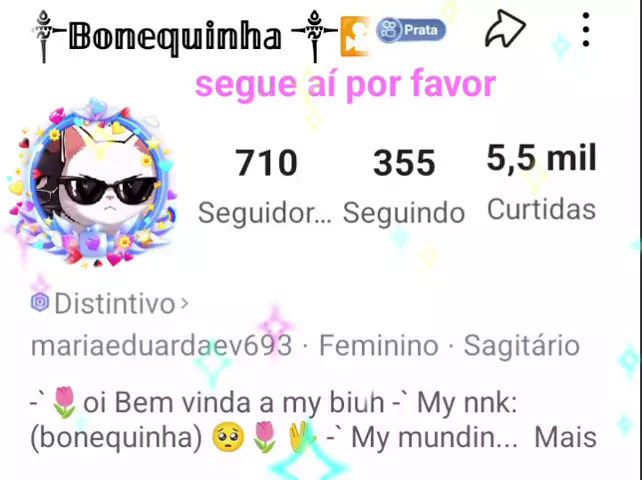Expand the bio with Mais

565,437
